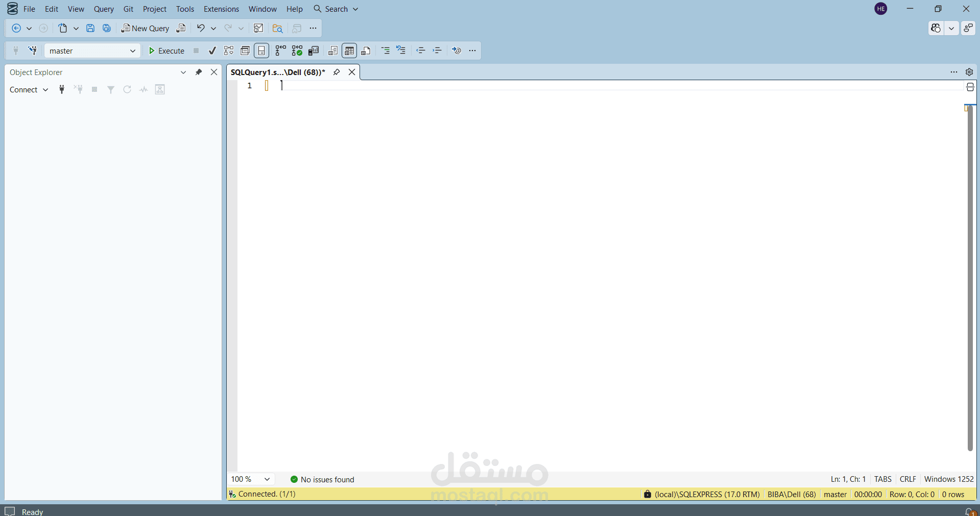Image resolution: width=980 pixels, height=516 pixels.
Task: Click the TABS indicator in editor footer
Action: [x=883, y=479]
